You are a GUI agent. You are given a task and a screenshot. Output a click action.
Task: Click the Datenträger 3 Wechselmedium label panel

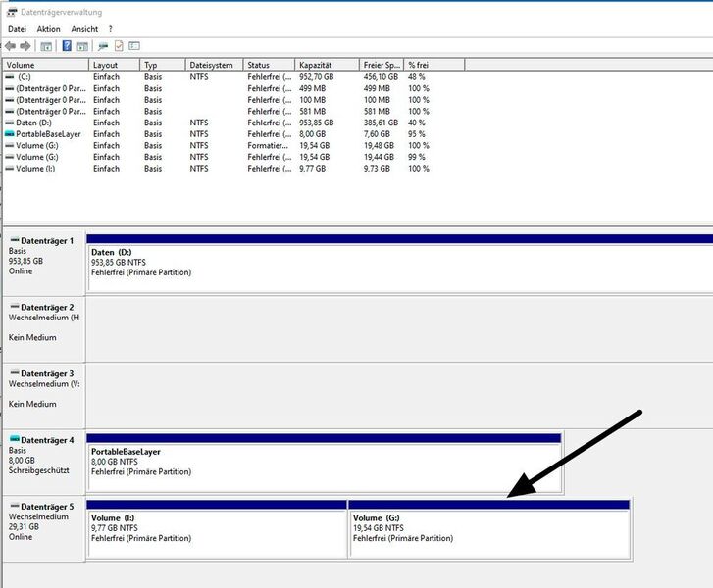[x=44, y=396]
